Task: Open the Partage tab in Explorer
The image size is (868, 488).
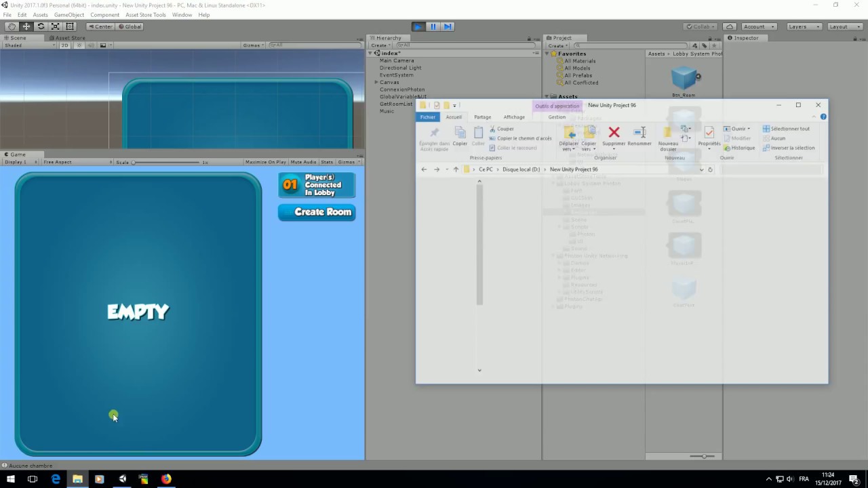Action: 482,117
